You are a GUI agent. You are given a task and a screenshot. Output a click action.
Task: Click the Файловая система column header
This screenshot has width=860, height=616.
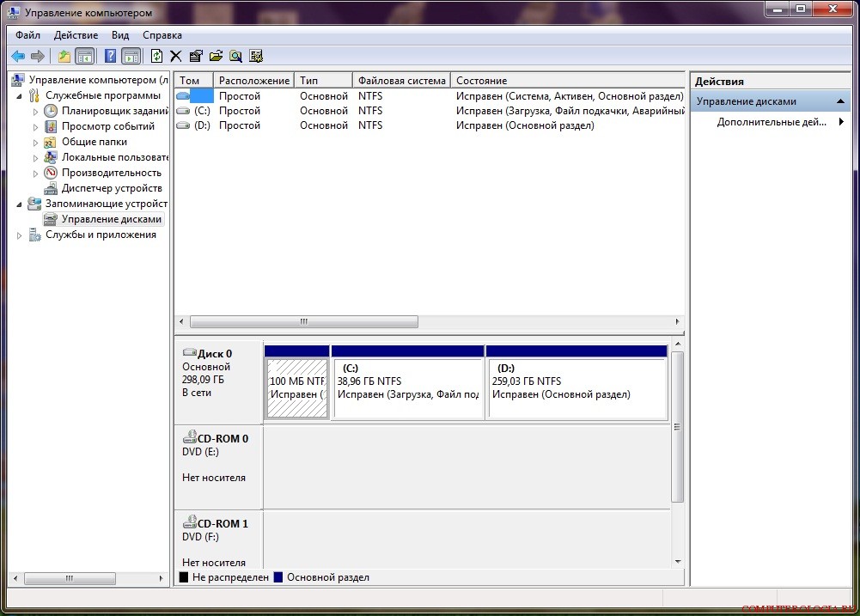[401, 81]
